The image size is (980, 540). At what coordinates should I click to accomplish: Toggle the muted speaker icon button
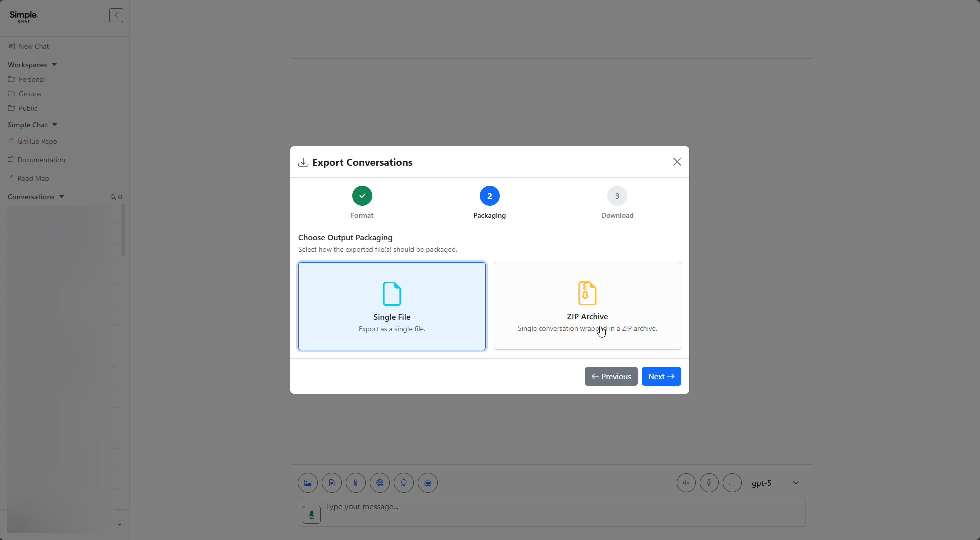686,483
